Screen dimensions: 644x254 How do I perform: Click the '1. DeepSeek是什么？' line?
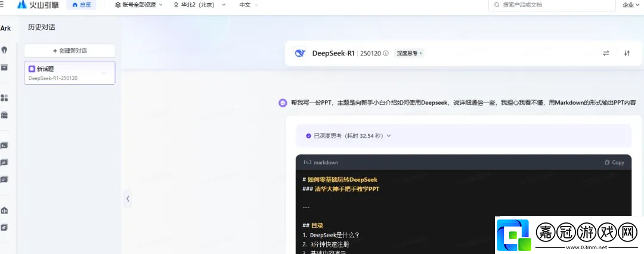tap(332, 235)
